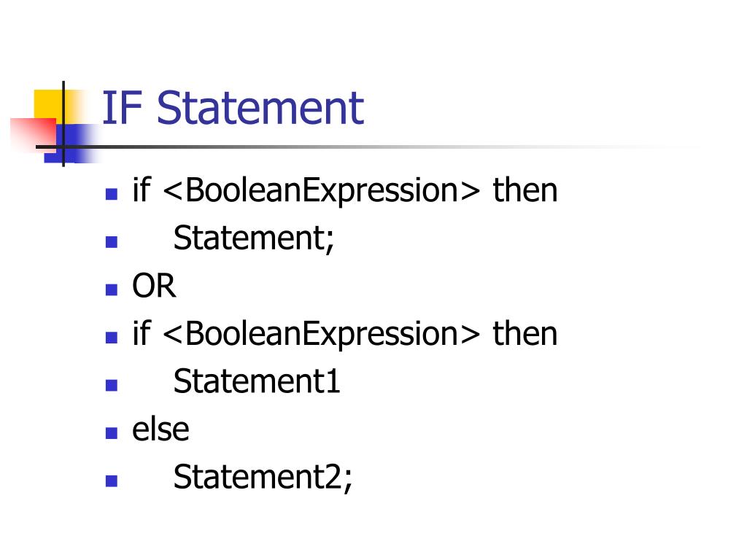Click the 'Statement2;' text line
The width and height of the screenshot is (747, 560).
(x=263, y=477)
